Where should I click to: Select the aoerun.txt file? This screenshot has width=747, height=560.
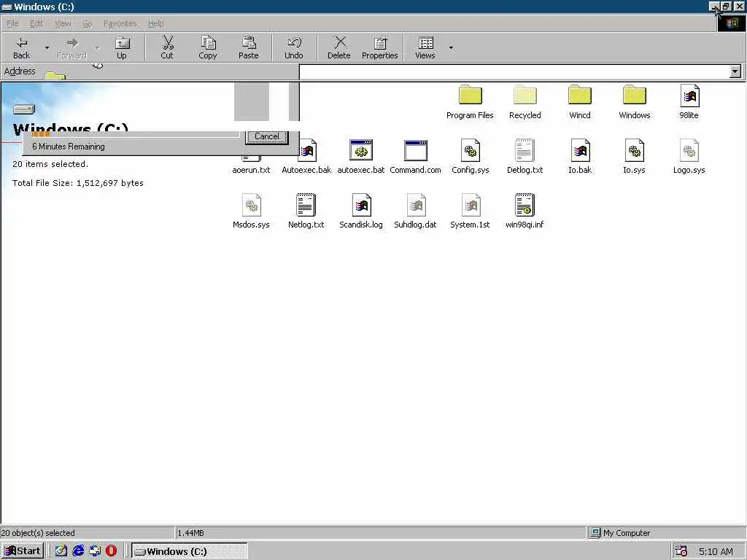(x=251, y=164)
